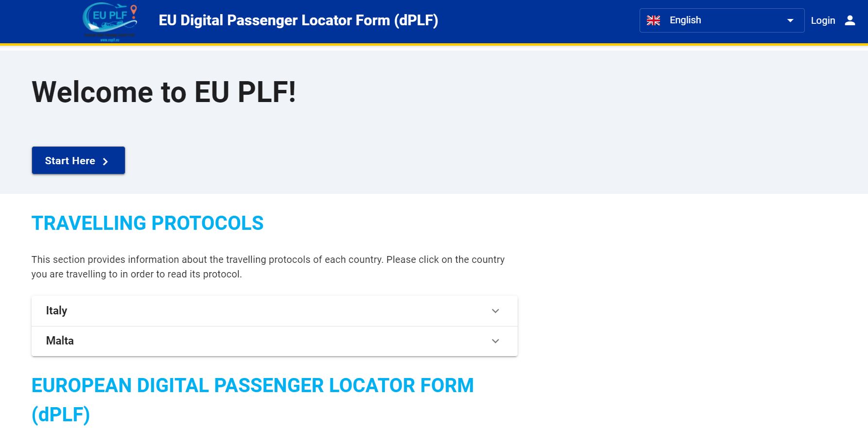Click the TRAVELLING PROTOCOLS heading
The height and width of the screenshot is (430, 868).
147,224
